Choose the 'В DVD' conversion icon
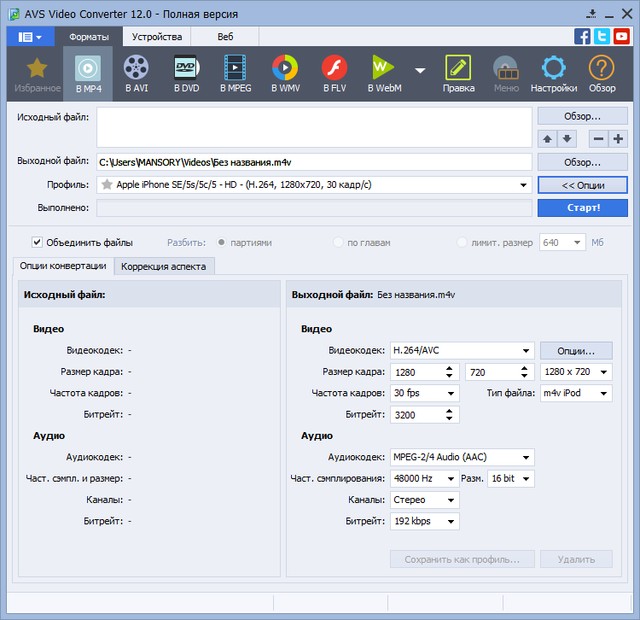This screenshot has height=620, width=640. (185, 73)
